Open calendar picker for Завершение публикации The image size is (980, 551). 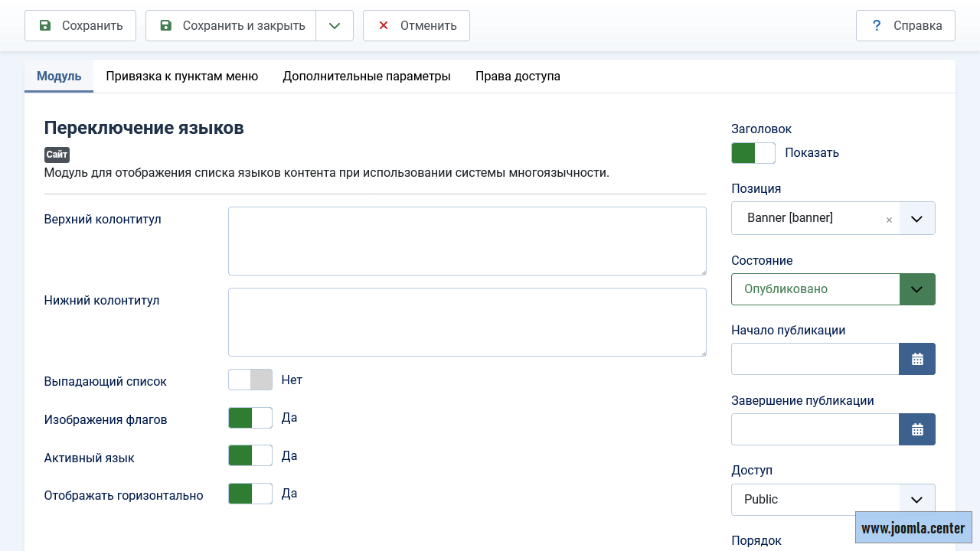tap(916, 429)
